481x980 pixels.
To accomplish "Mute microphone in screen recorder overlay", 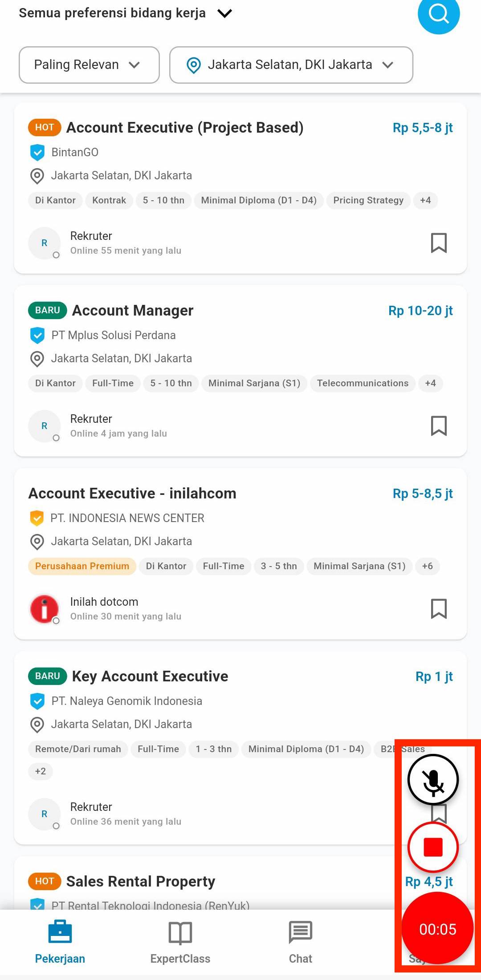I will coord(433,780).
